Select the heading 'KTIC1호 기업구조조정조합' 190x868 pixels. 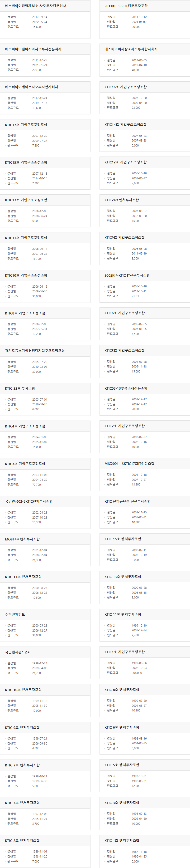pos(124,652)
